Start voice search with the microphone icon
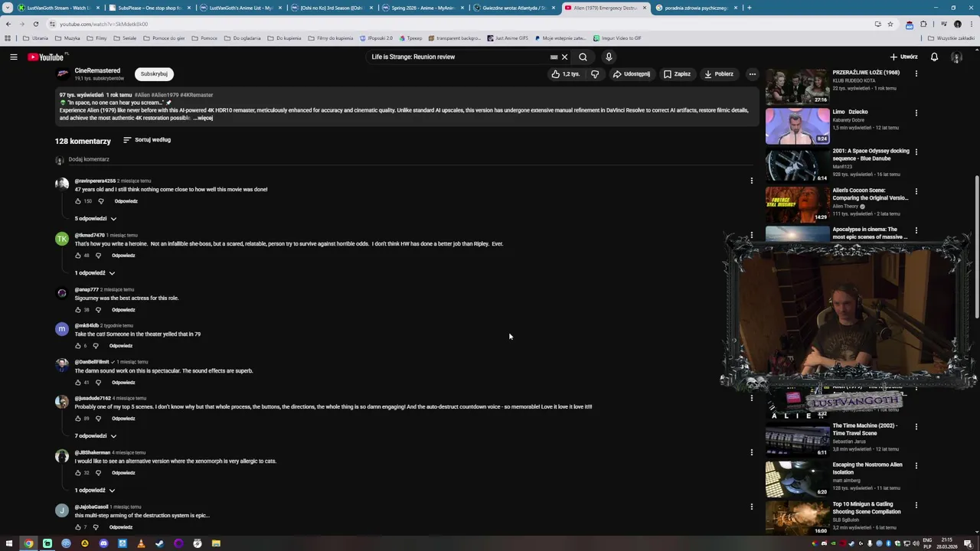This screenshot has width=980, height=551. 609,57
